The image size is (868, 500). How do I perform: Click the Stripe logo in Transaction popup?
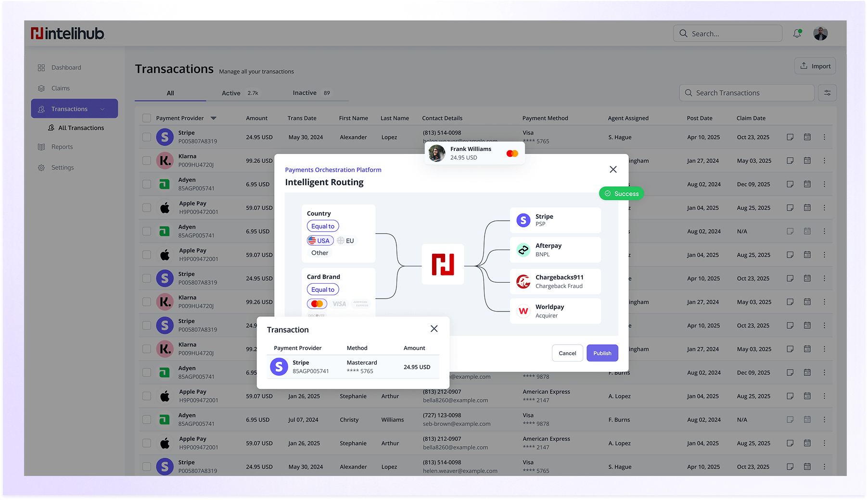[x=279, y=367]
